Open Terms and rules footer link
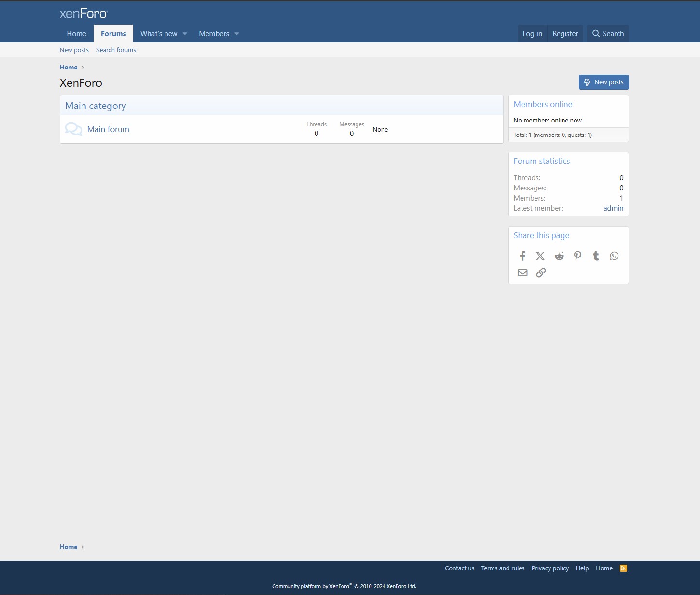 click(503, 568)
